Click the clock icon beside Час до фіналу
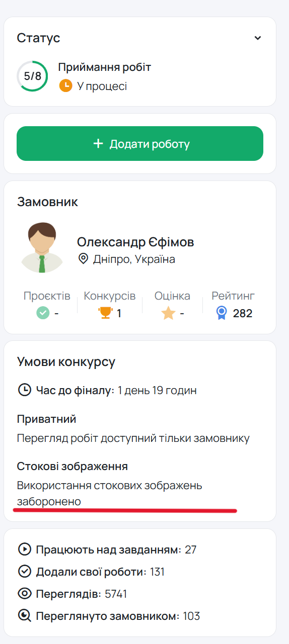This screenshot has width=289, height=644. pos(24,390)
